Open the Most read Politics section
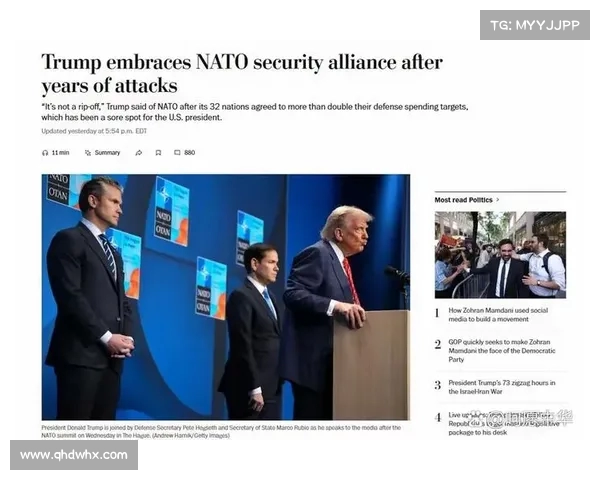Viewport: 600px width, 480px height. [463, 200]
